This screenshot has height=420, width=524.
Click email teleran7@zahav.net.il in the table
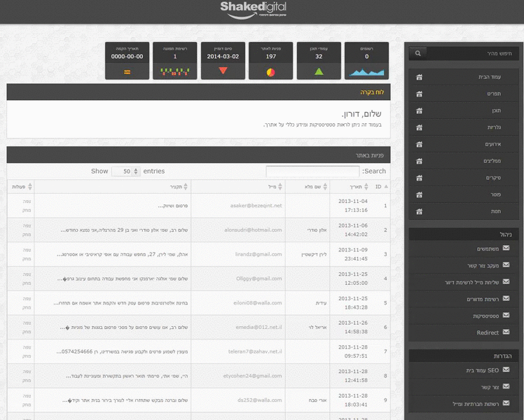(255, 351)
